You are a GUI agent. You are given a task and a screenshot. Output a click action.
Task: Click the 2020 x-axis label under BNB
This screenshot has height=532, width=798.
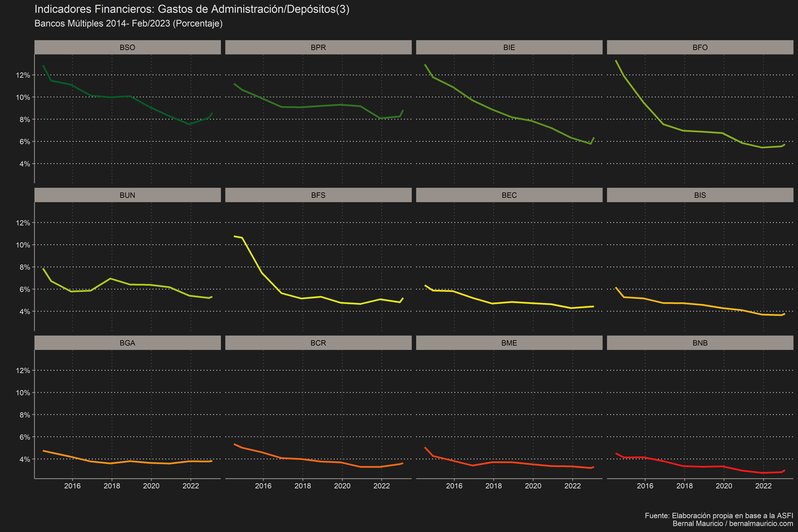(x=724, y=486)
